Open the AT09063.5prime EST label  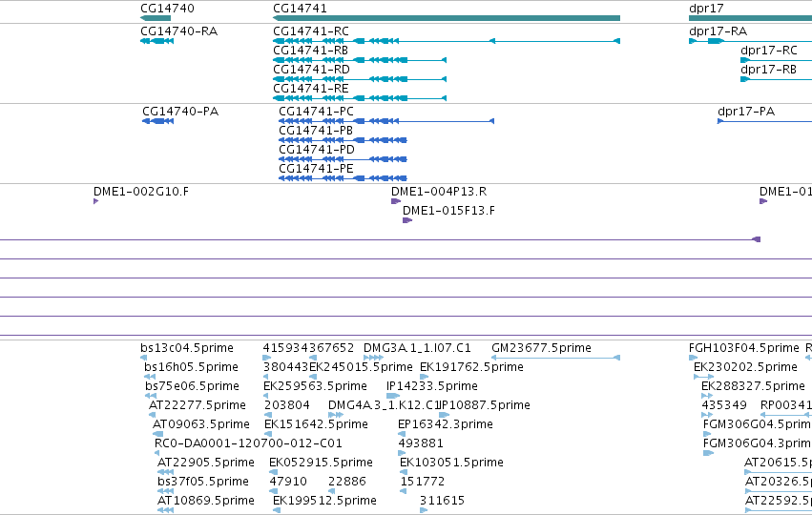pyautogui.click(x=201, y=424)
